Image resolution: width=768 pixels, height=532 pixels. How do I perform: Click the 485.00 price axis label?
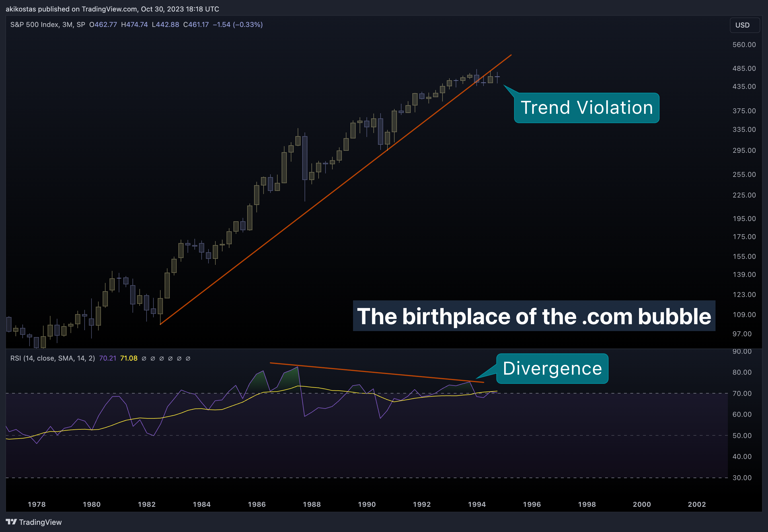744,68
